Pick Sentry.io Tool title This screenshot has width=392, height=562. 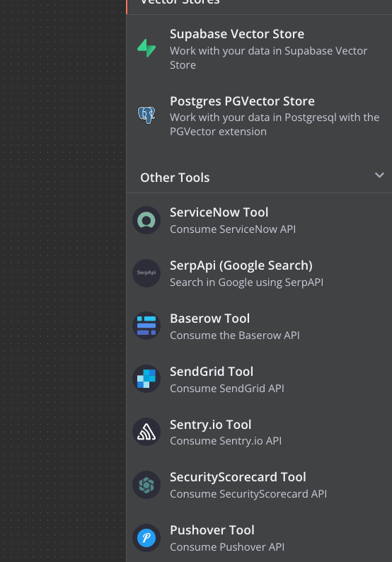coord(210,425)
